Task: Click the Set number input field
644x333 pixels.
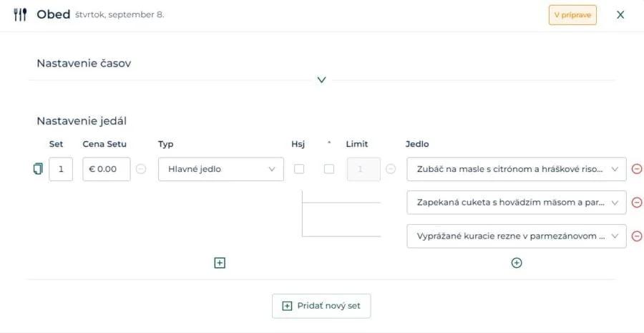Action: (x=61, y=169)
